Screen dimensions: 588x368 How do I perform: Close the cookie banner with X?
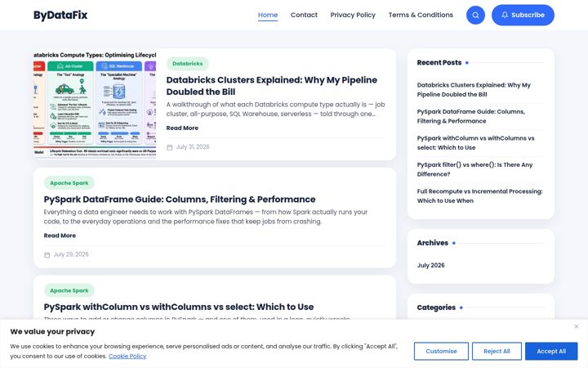coord(576,326)
